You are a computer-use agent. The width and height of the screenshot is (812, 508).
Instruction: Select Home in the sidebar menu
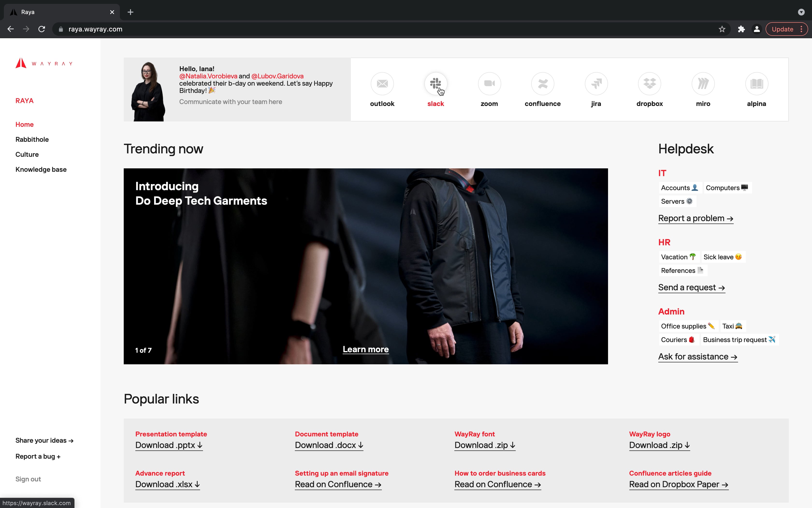pyautogui.click(x=24, y=124)
